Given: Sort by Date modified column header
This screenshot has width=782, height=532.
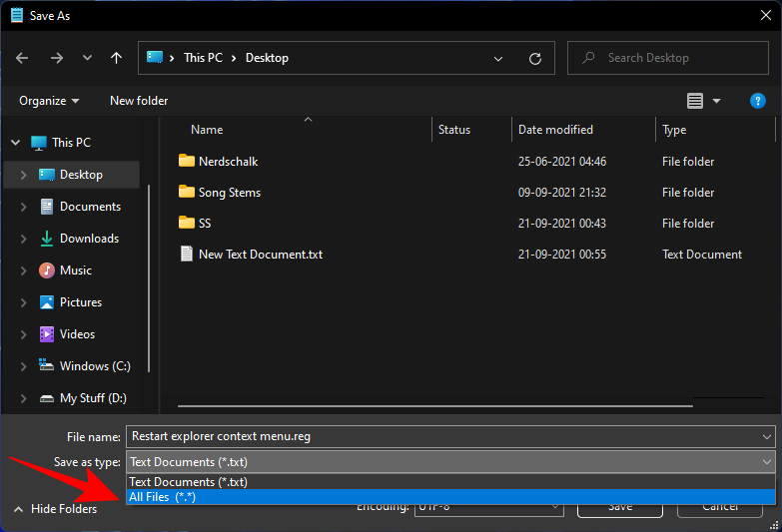Looking at the screenshot, I should (x=555, y=130).
